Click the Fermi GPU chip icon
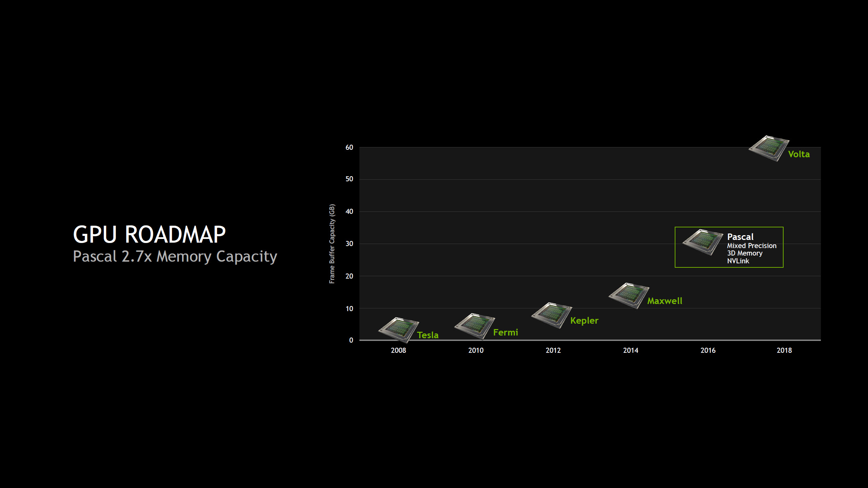The height and width of the screenshot is (488, 868). coord(475,326)
